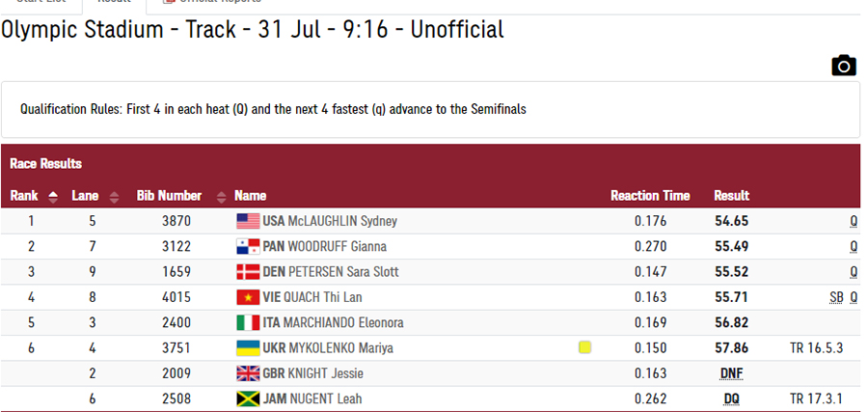Click the Ukraine flag icon
Viewport: 868px width, 412px height.
coord(248,348)
